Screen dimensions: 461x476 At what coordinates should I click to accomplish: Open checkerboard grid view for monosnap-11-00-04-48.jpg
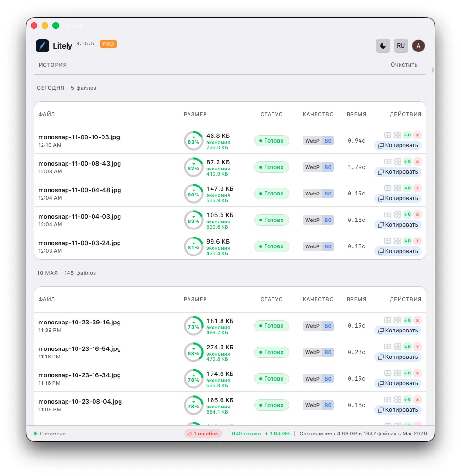[398, 188]
